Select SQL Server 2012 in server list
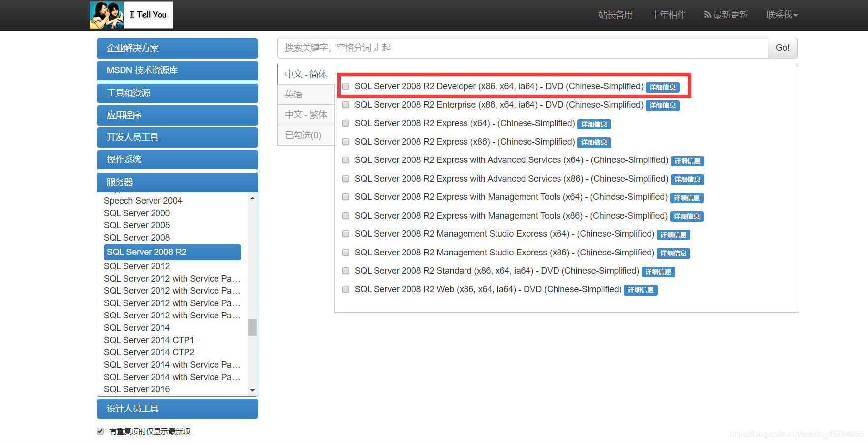Screen dimensions: 868x443 pyautogui.click(x=137, y=266)
